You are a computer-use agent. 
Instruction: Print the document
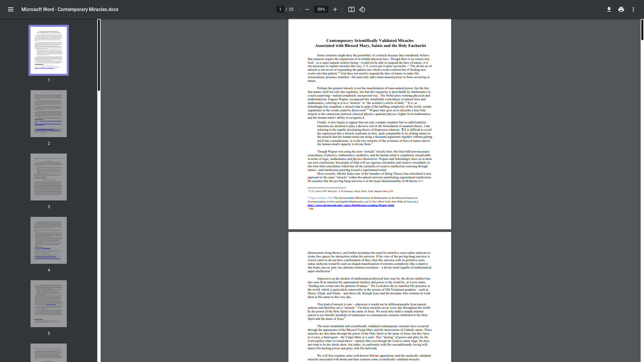tap(621, 9)
